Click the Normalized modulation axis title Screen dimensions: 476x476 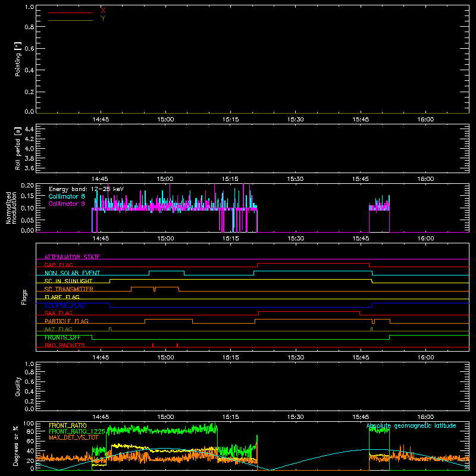(11, 208)
